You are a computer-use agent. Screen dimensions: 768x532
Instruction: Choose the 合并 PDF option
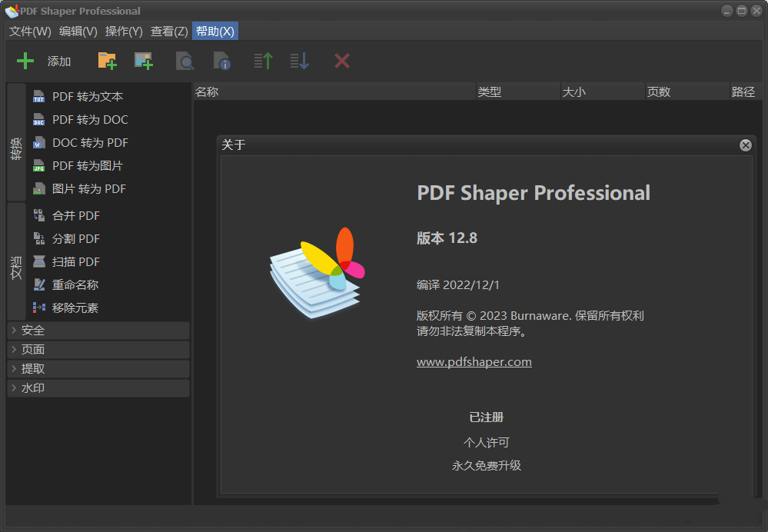(75, 216)
